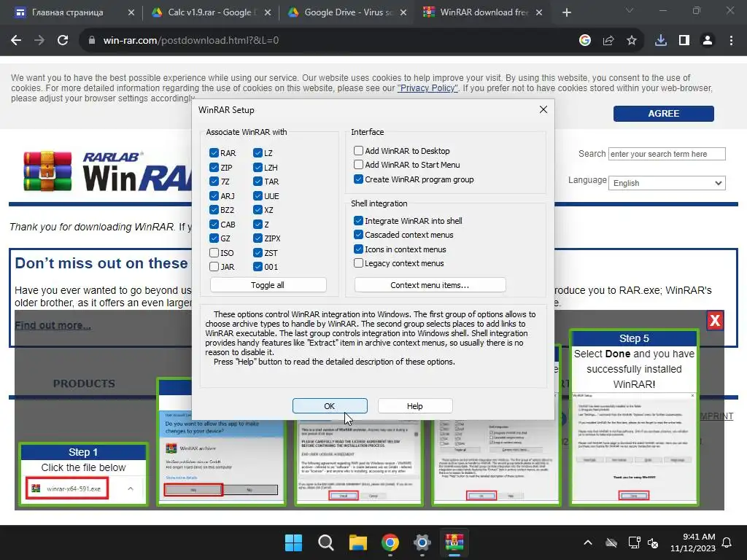747x560 pixels.
Task: Click the share page icon
Action: click(608, 41)
